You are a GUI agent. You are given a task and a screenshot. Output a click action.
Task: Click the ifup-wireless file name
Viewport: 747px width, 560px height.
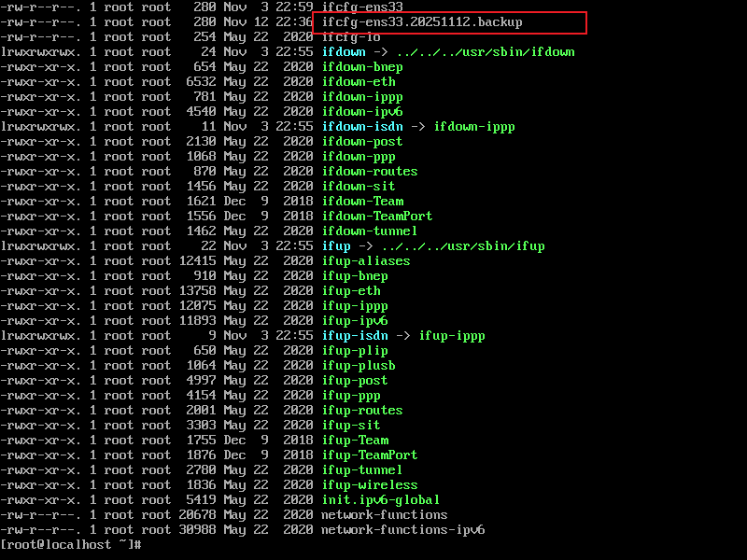coord(370,485)
